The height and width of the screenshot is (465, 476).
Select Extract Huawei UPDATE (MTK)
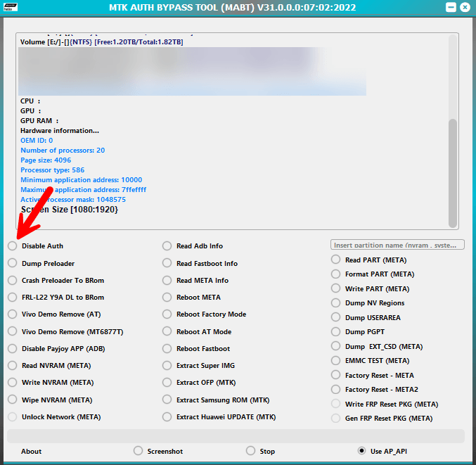pyautogui.click(x=167, y=416)
